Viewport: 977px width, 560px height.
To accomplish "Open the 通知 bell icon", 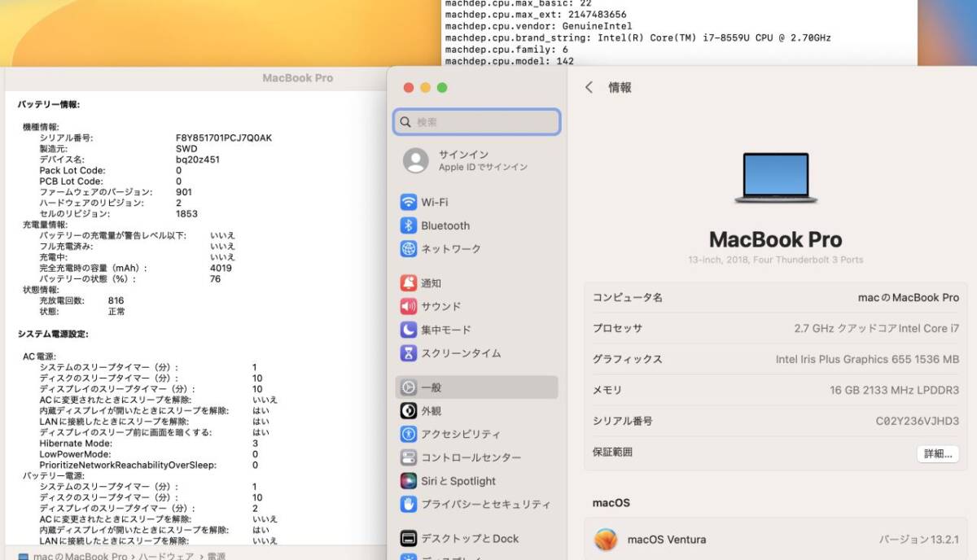I will (x=408, y=283).
